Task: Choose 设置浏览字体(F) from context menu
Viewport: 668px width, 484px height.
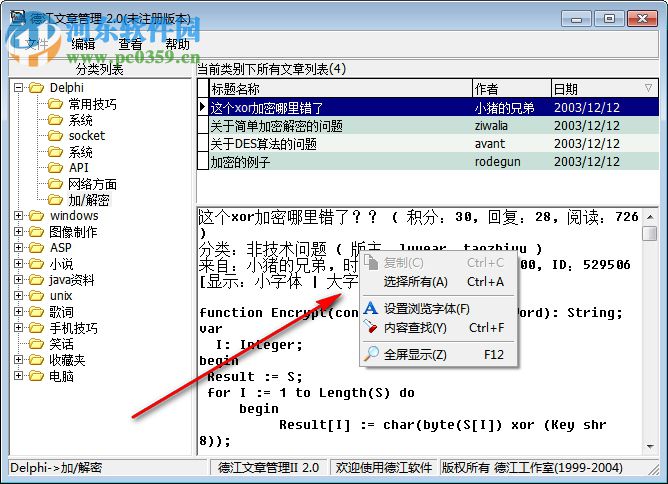Action: pos(439,308)
